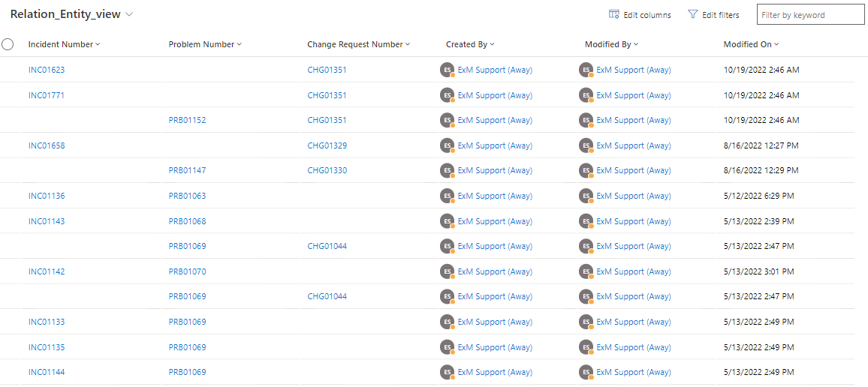This screenshot has width=868, height=387.
Task: Open incident INC01658
Action: [x=47, y=145]
